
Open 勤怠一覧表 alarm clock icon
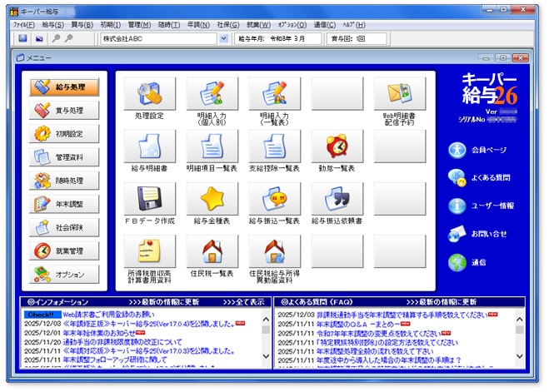337,146
